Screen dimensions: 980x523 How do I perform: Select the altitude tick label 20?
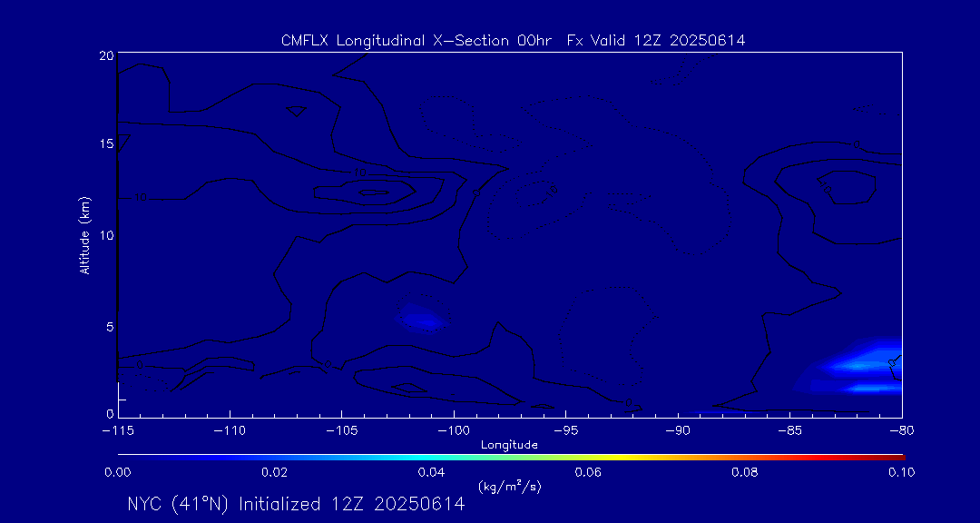(x=105, y=55)
